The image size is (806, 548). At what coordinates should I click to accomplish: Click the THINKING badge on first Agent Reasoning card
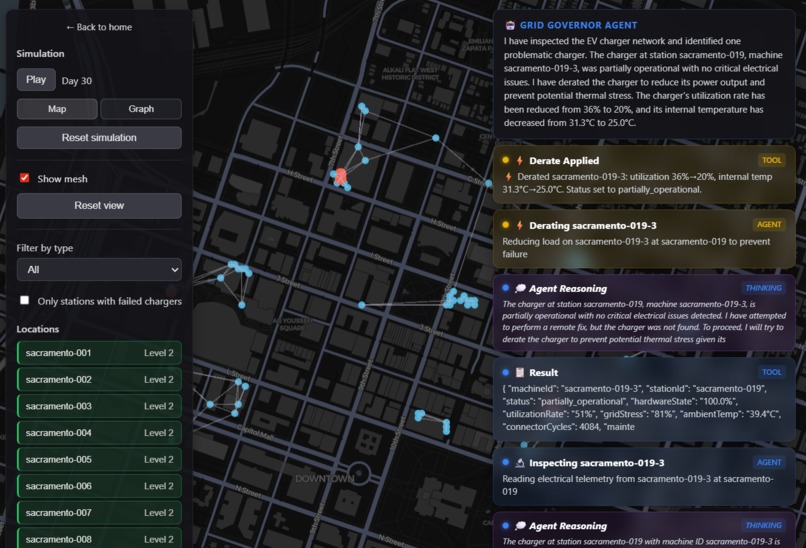763,288
